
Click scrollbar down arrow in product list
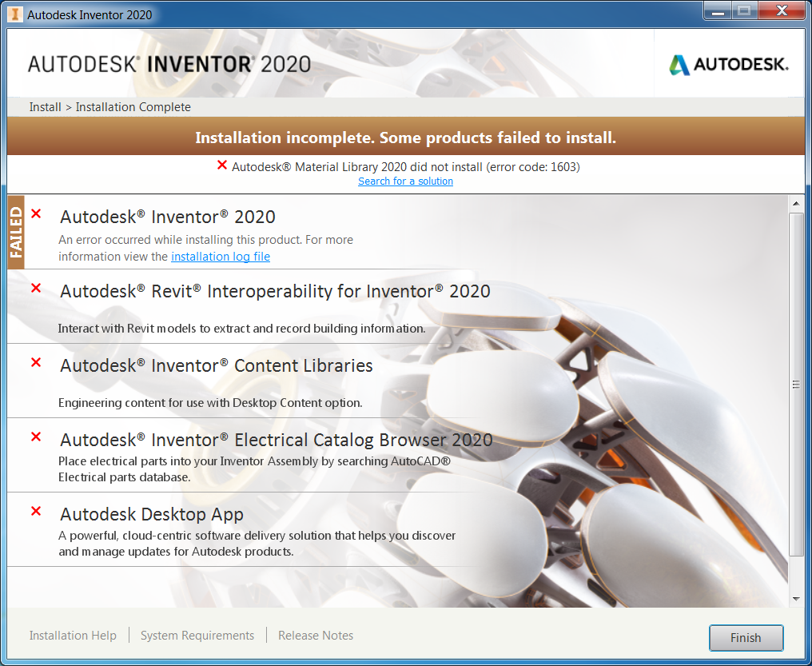[796, 599]
